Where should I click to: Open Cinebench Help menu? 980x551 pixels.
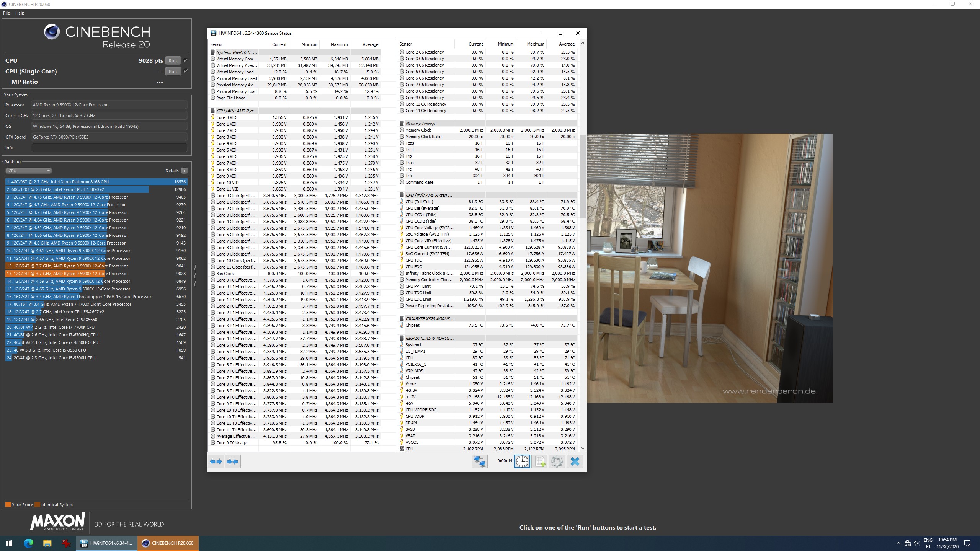pos(20,13)
